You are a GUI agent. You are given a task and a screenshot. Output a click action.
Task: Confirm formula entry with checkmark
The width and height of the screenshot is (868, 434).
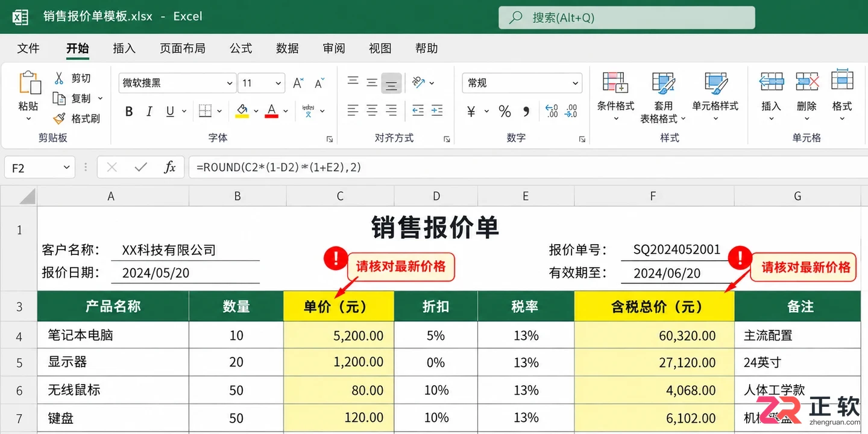pyautogui.click(x=140, y=167)
